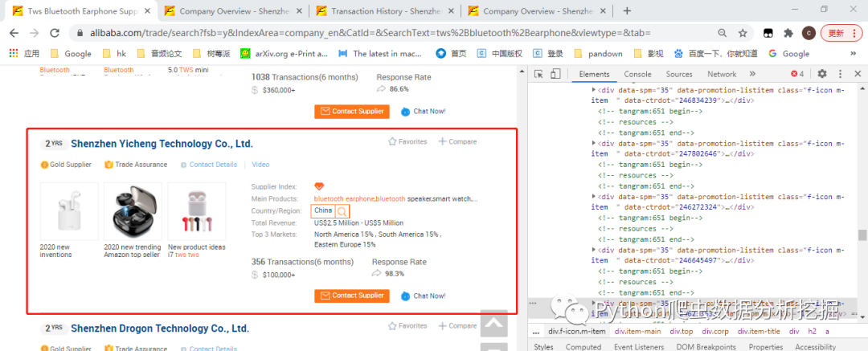This screenshot has width=868, height=351.
Task: Chat Now with Shenzhen Yicheng
Action: click(x=424, y=296)
